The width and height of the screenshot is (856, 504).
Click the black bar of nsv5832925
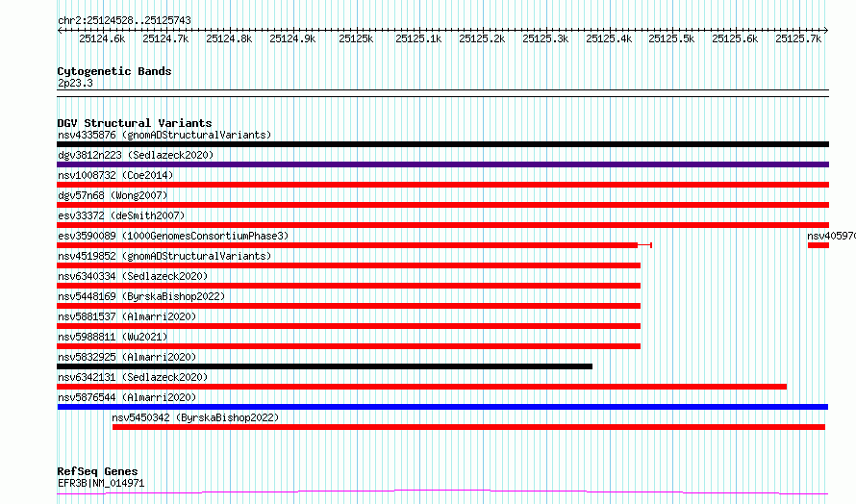point(324,366)
